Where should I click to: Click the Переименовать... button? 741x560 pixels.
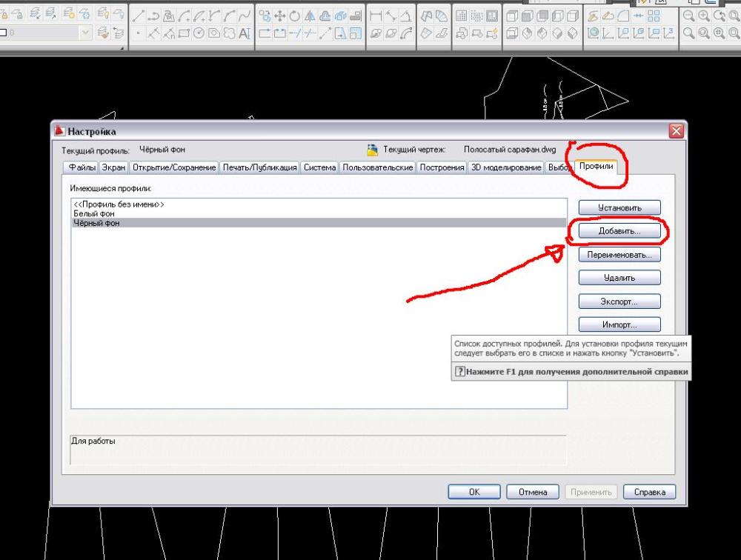tap(619, 255)
